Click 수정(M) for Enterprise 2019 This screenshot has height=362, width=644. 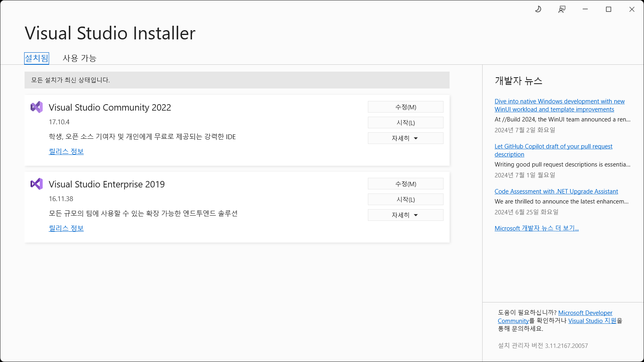click(x=406, y=184)
